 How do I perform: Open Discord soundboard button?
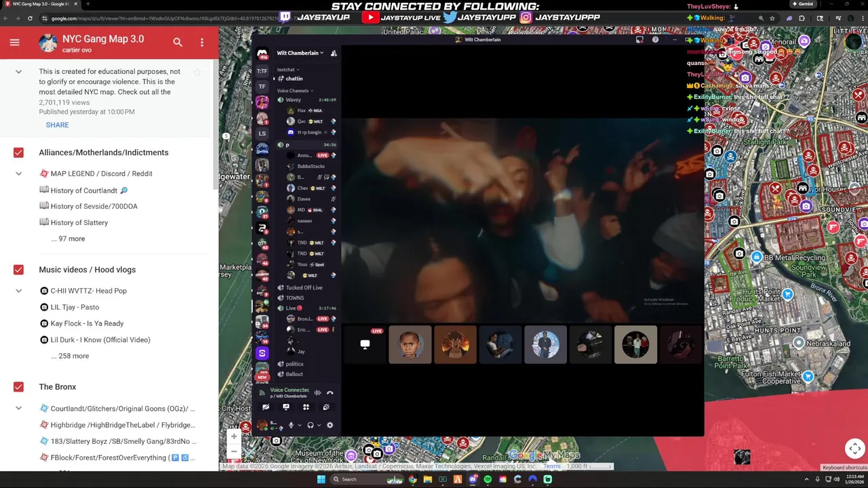click(x=326, y=407)
